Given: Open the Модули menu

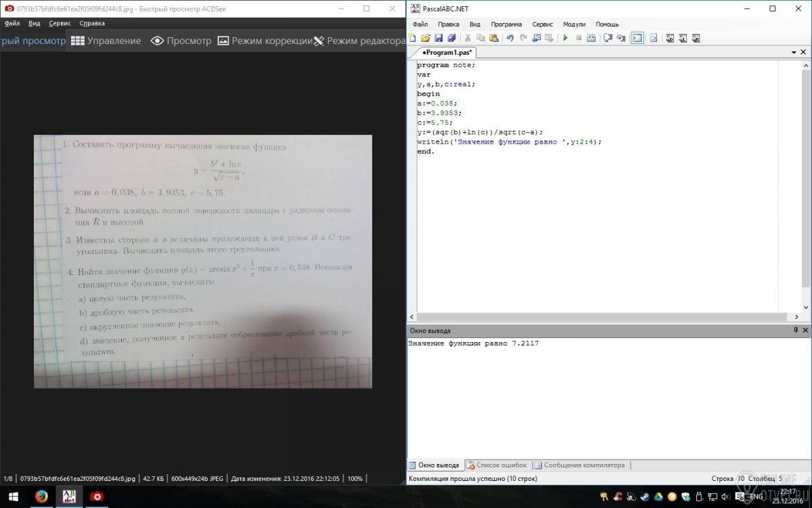Looking at the screenshot, I should point(574,24).
